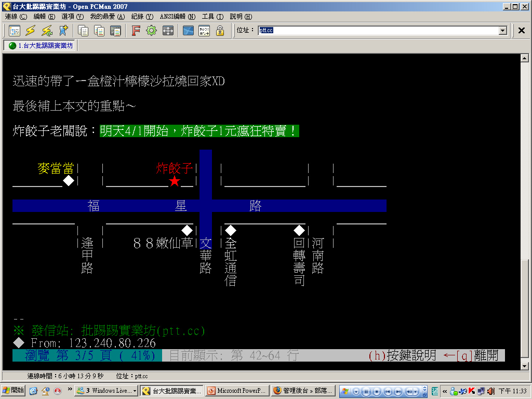Click 目前顯示: 第 42~64 行 status text
This screenshot has width=532, height=399.
coord(234,355)
